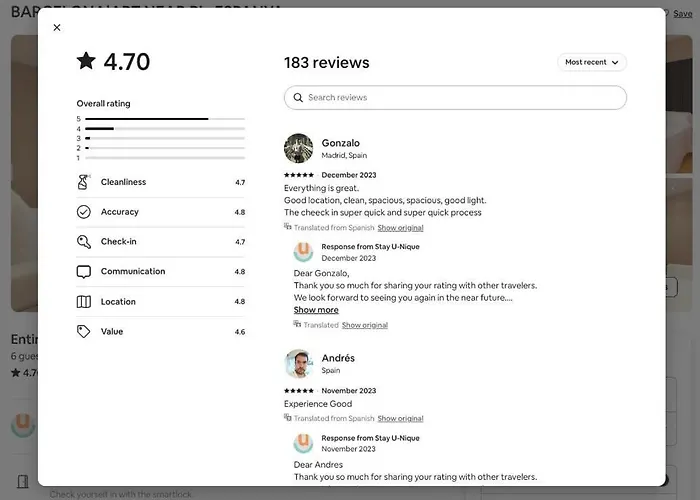This screenshot has width=700, height=500.
Task: Click the Cleanliness rating label
Action: coord(123,182)
